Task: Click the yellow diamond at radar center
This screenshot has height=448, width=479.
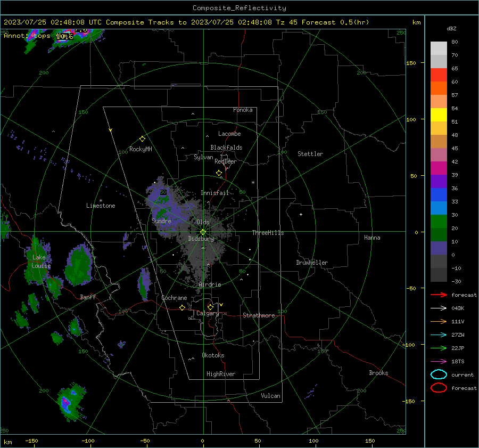Action: pyautogui.click(x=203, y=232)
